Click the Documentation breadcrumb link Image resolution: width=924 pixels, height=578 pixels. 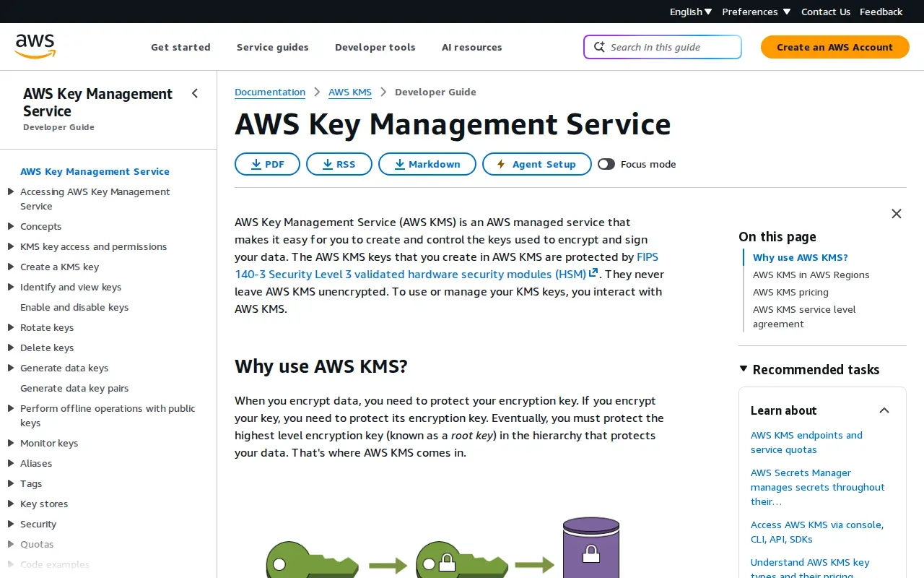pos(270,92)
